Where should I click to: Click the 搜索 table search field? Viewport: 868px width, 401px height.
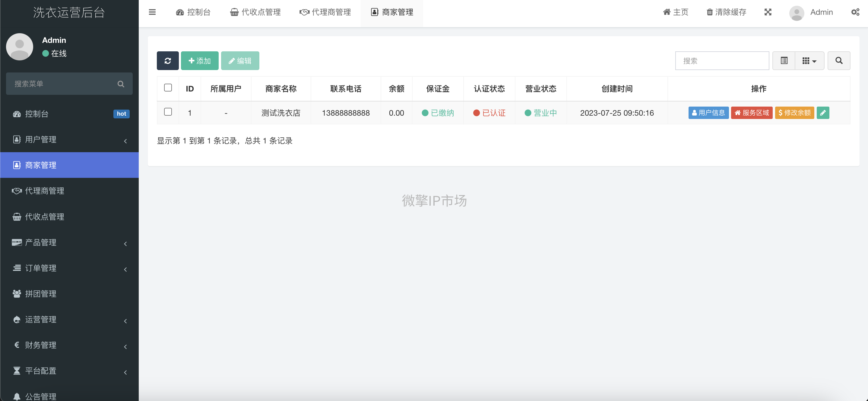(x=722, y=61)
